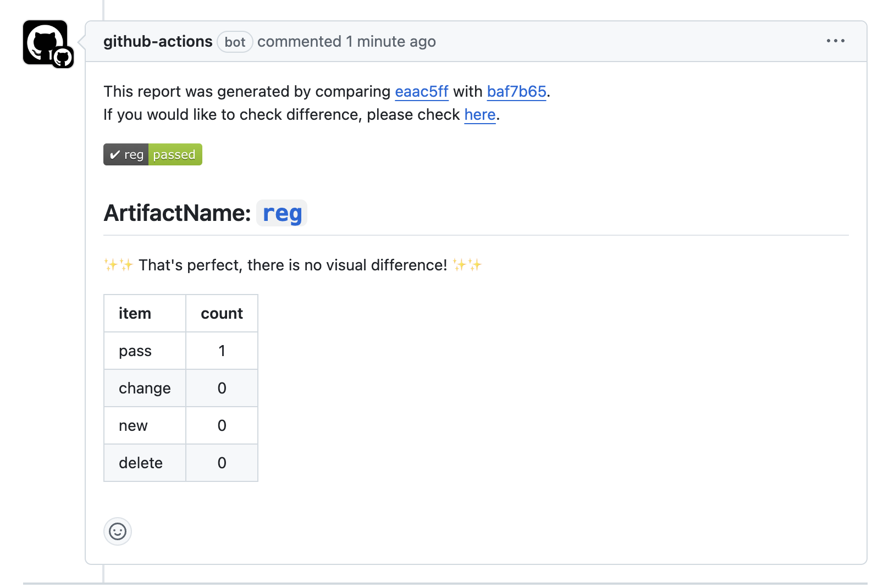
Task: Click the green 'passed' badge segment
Action: click(175, 154)
